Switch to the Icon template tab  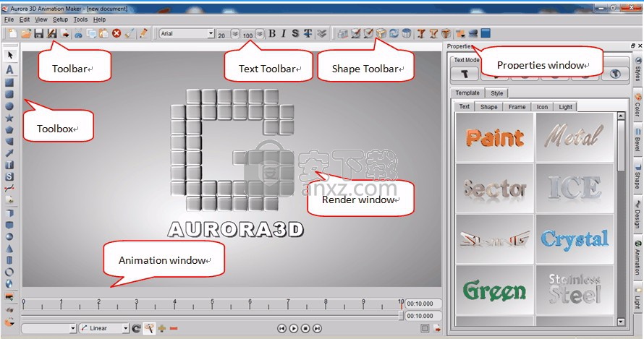tap(542, 107)
